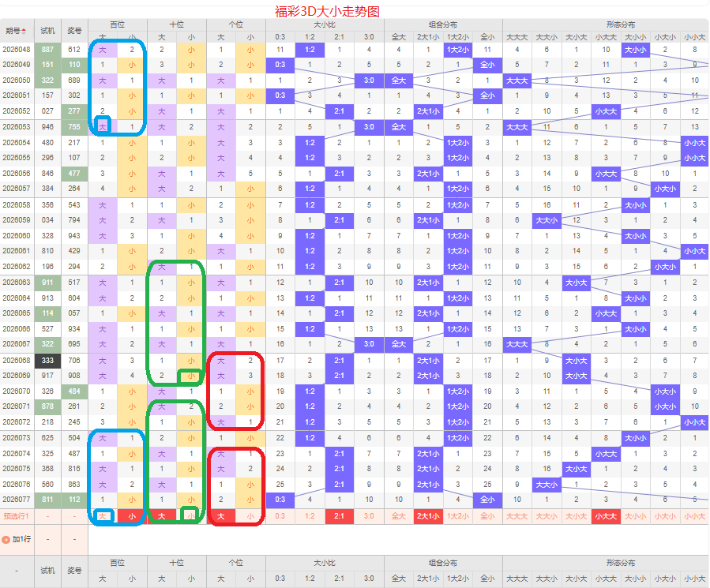Select 大小小 in the 预选行1 row

point(635,516)
